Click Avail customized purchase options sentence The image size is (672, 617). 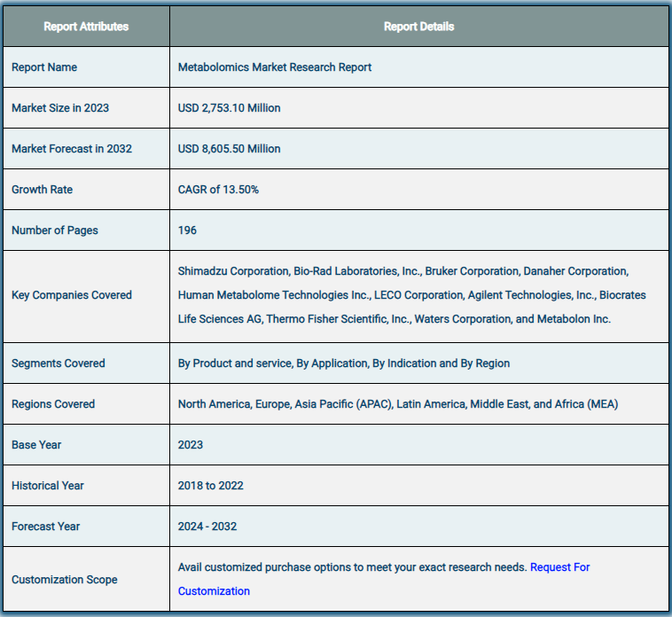[352, 567]
